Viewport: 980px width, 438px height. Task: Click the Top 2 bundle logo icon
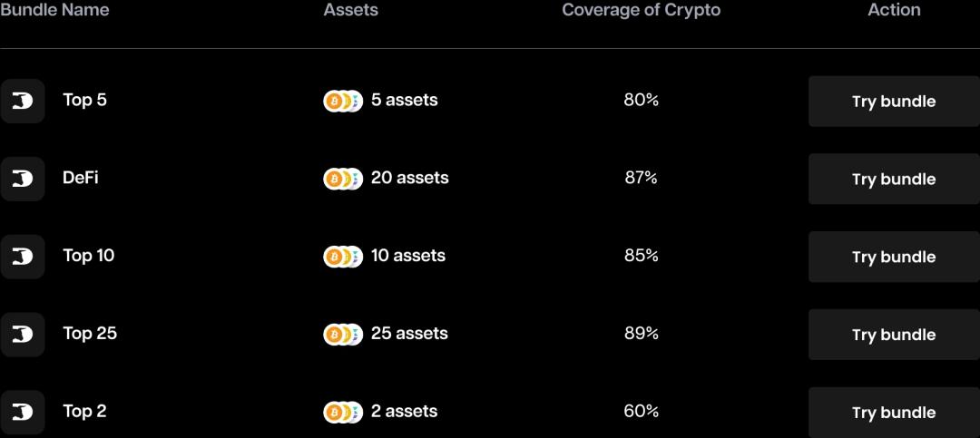(x=22, y=413)
